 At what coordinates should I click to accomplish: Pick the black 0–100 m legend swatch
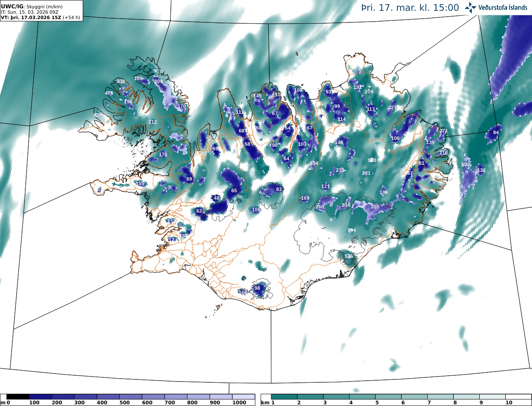point(18,397)
